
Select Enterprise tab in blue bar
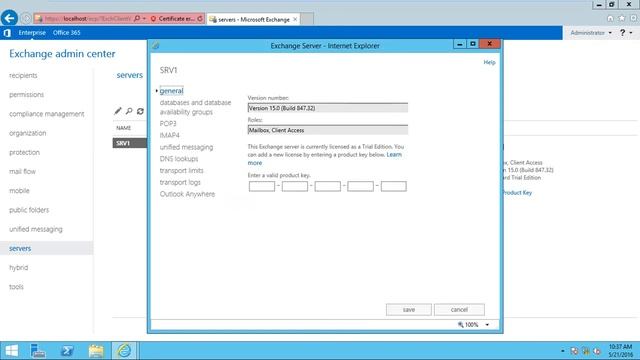coord(32,33)
